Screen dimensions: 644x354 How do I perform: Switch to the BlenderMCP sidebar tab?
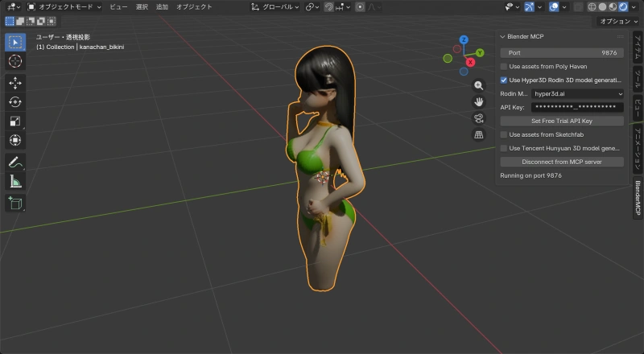[x=638, y=196]
